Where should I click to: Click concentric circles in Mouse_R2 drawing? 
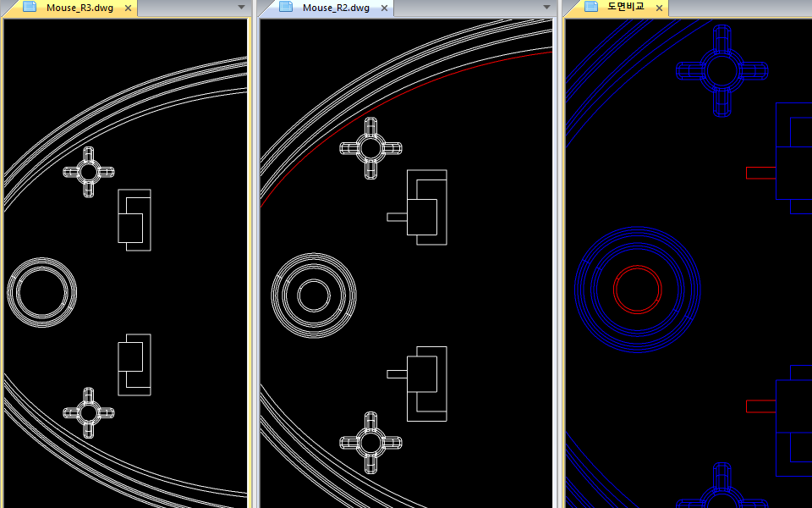coord(314,295)
